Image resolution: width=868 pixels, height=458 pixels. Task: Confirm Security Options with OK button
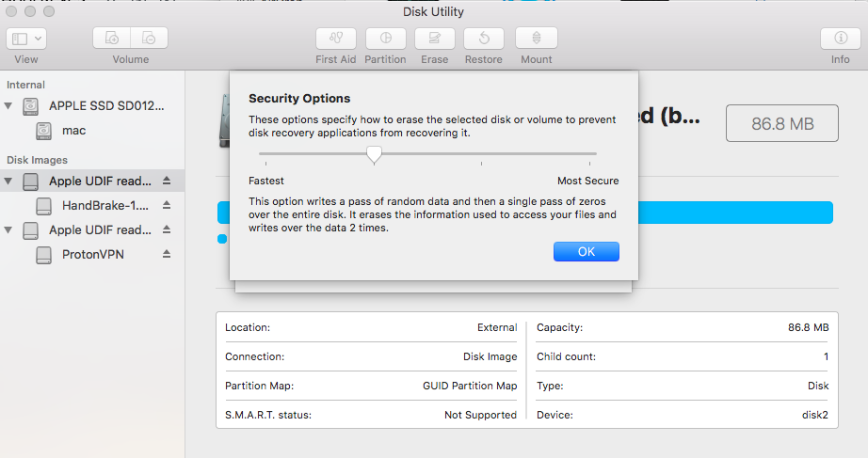[587, 252]
